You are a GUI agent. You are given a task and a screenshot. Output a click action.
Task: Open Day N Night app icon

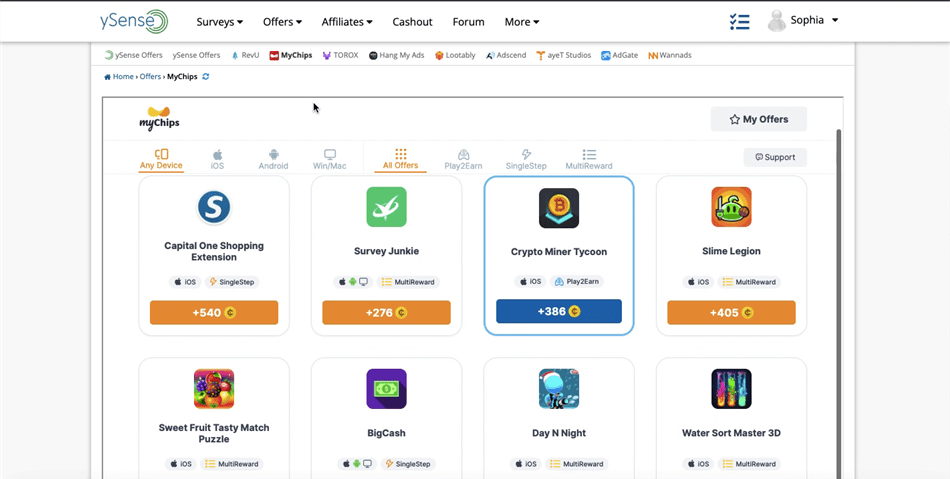pyautogui.click(x=559, y=389)
